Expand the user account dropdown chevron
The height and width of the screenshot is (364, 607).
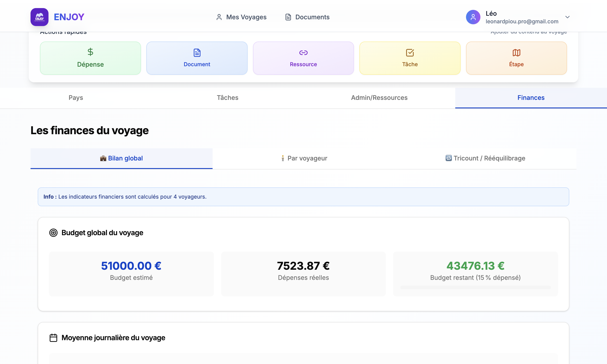(x=567, y=17)
